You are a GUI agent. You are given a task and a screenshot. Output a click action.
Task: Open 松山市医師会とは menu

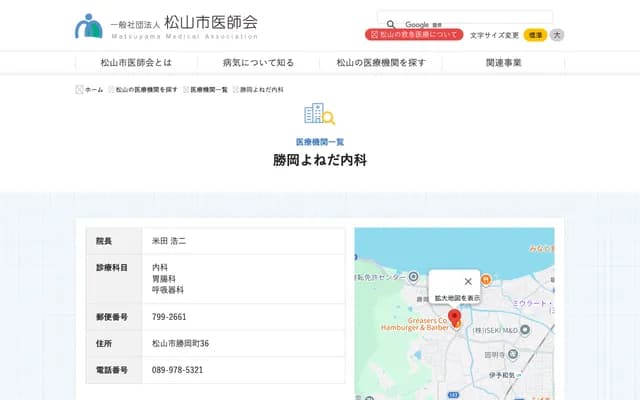pos(136,62)
